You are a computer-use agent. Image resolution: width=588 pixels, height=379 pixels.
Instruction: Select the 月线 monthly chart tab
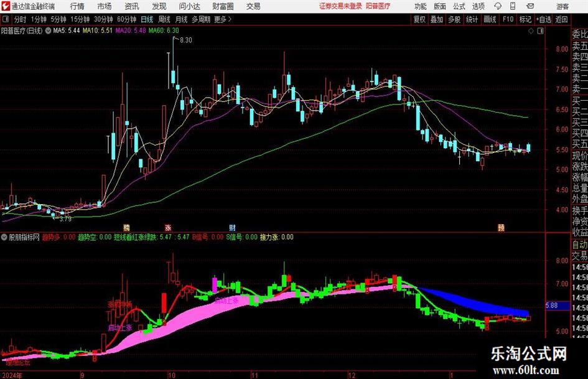181,19
